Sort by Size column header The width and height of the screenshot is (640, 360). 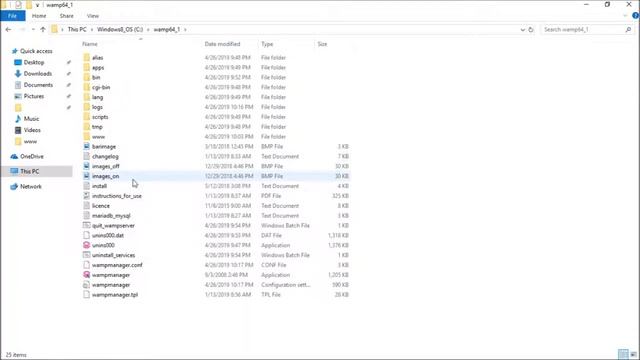tap(322, 44)
